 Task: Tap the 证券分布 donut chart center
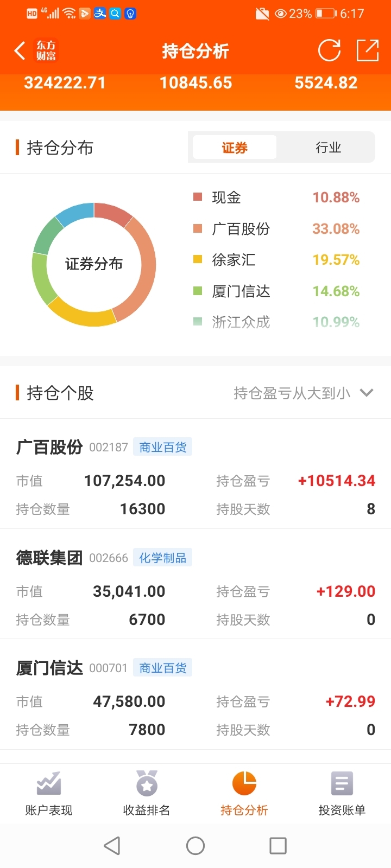coord(94,264)
